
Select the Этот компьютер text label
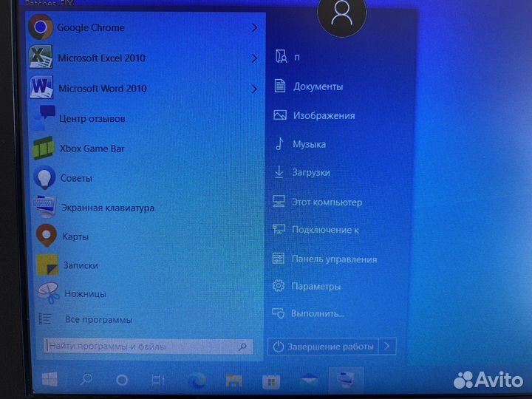[327, 202]
